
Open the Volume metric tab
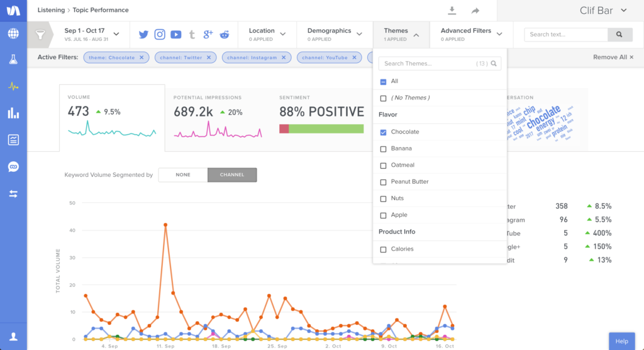112,118
